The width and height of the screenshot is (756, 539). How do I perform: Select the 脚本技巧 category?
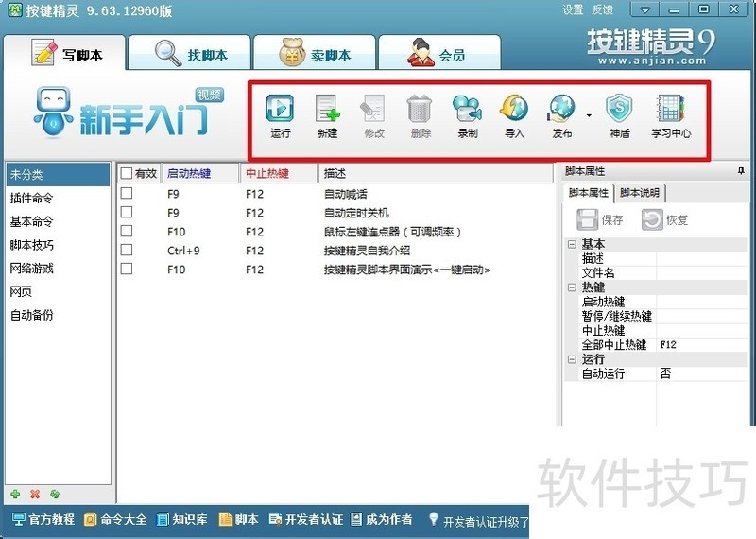[x=58, y=245]
